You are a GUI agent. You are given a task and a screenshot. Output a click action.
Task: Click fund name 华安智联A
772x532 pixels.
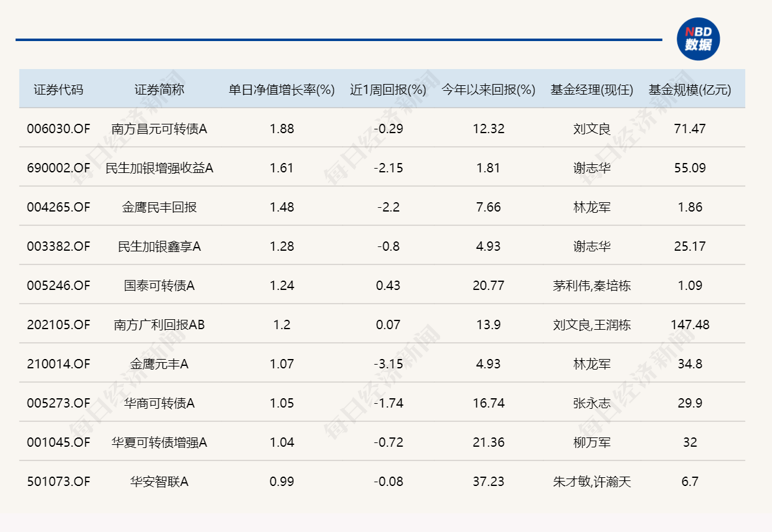coord(159,482)
